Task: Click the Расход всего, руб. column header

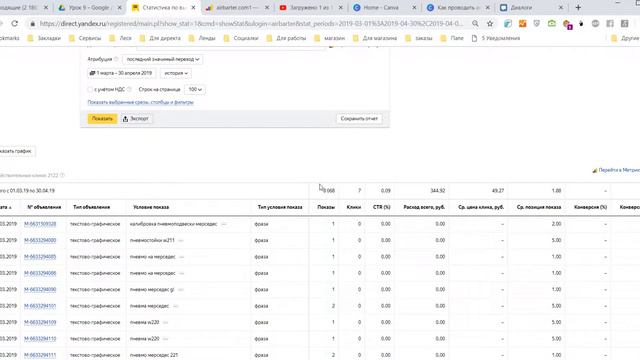Action: click(x=424, y=207)
